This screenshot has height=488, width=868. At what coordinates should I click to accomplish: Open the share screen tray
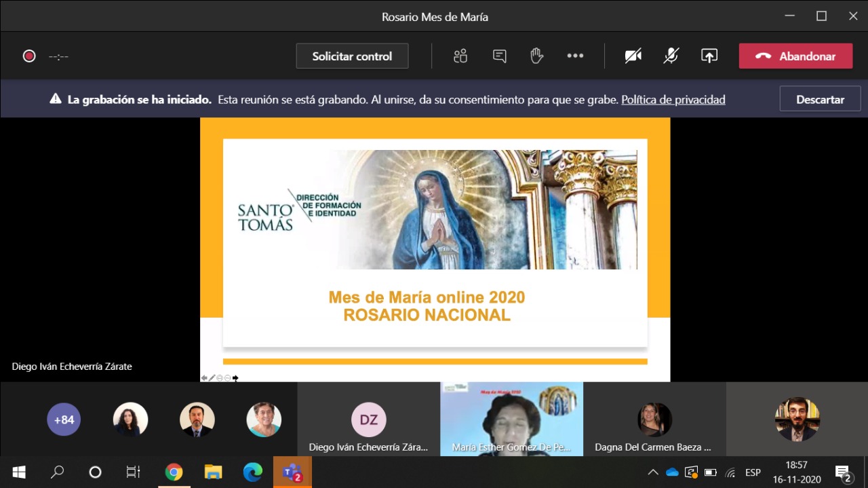(709, 56)
